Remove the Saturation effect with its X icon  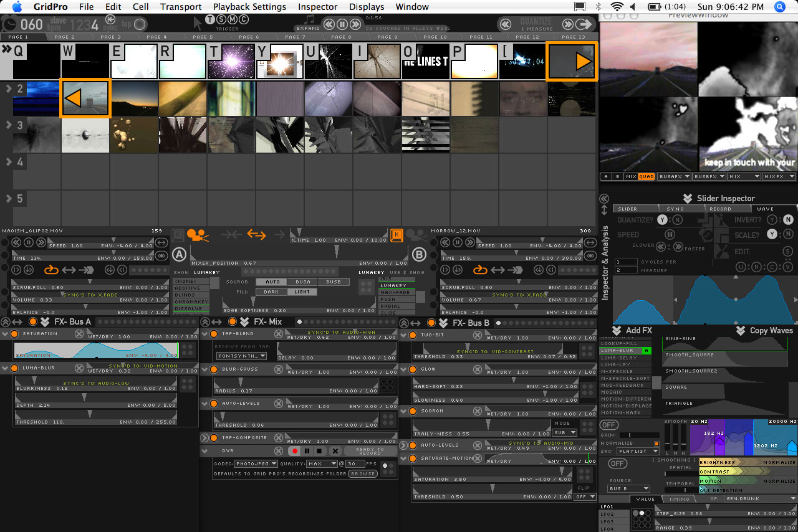(x=79, y=334)
